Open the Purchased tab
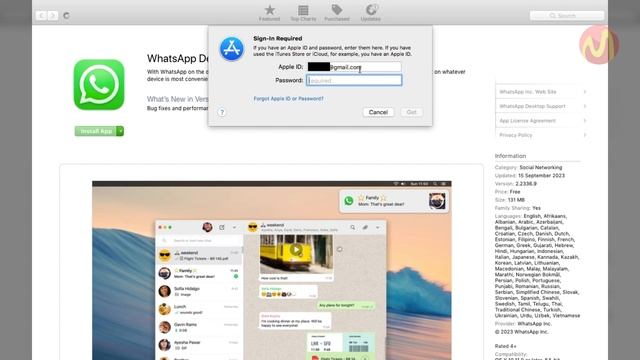Screen dimensions: 640x360 (337, 13)
